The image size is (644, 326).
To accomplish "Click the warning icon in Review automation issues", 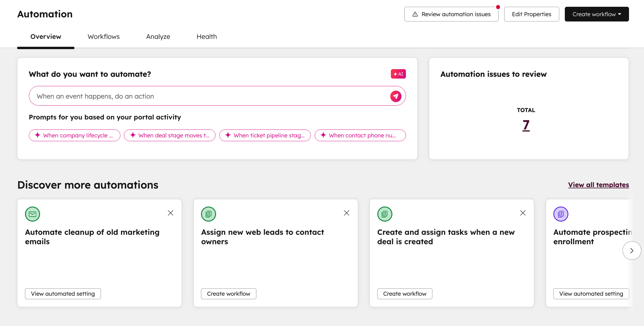I will (415, 14).
